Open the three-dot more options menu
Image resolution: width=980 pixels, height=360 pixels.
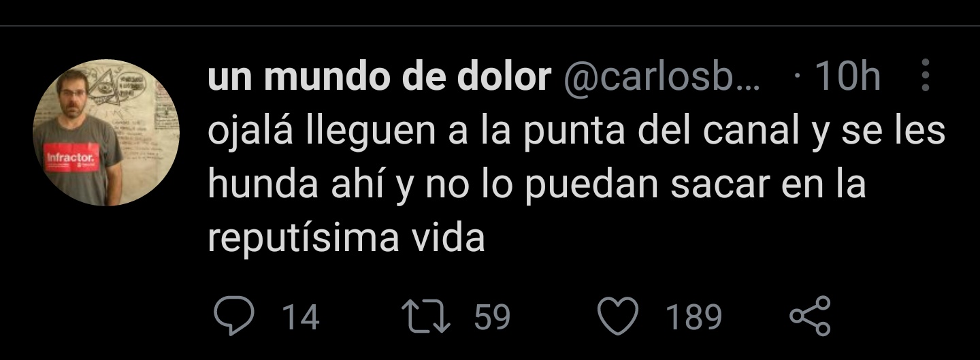(926, 75)
